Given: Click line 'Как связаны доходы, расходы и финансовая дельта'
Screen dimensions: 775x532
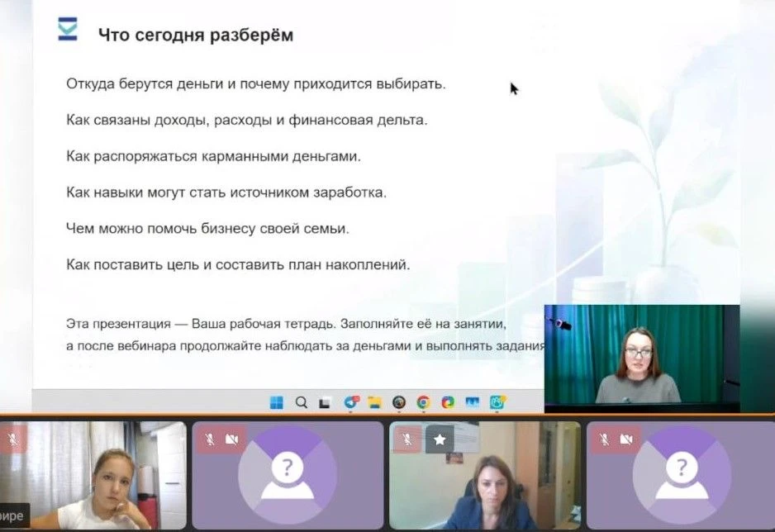Looking at the screenshot, I should [x=247, y=120].
